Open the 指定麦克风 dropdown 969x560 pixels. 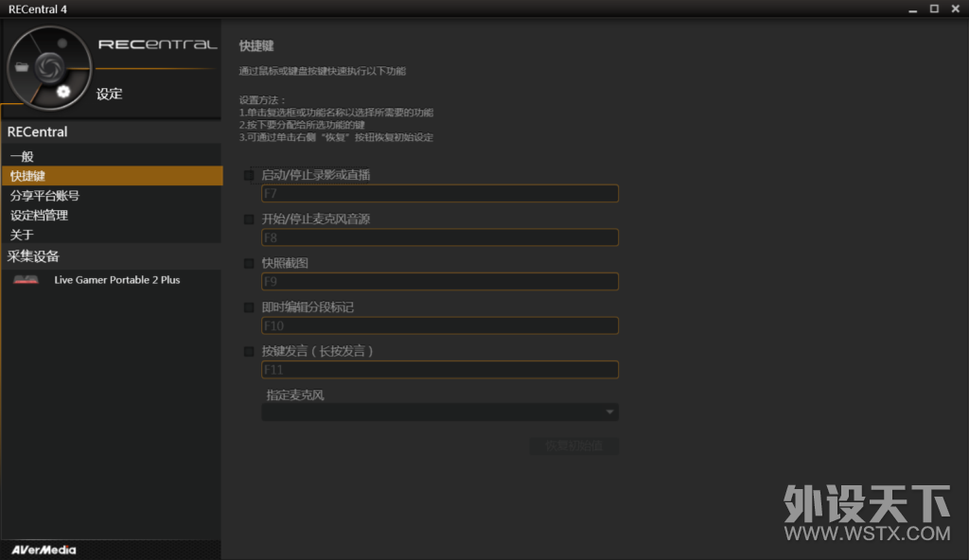click(x=440, y=412)
